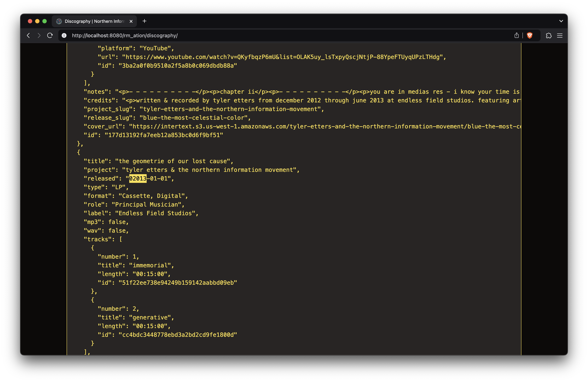
Task: Click the "number": 1 line
Action: tap(118, 257)
